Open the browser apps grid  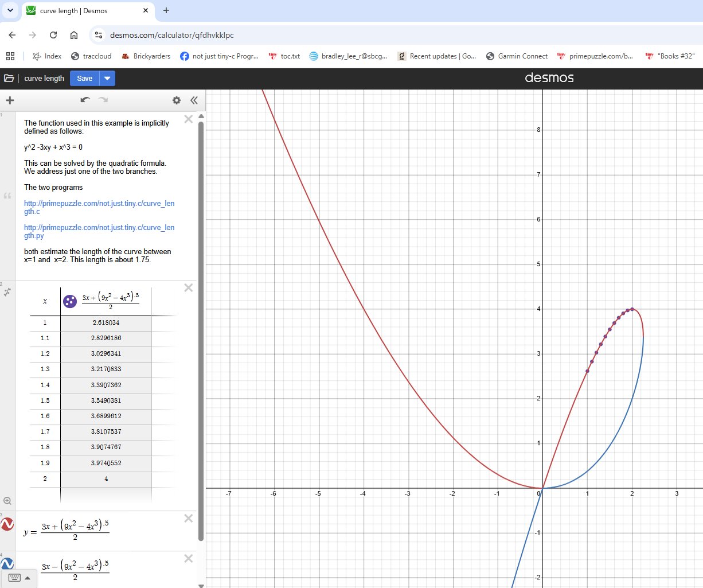(x=10, y=56)
